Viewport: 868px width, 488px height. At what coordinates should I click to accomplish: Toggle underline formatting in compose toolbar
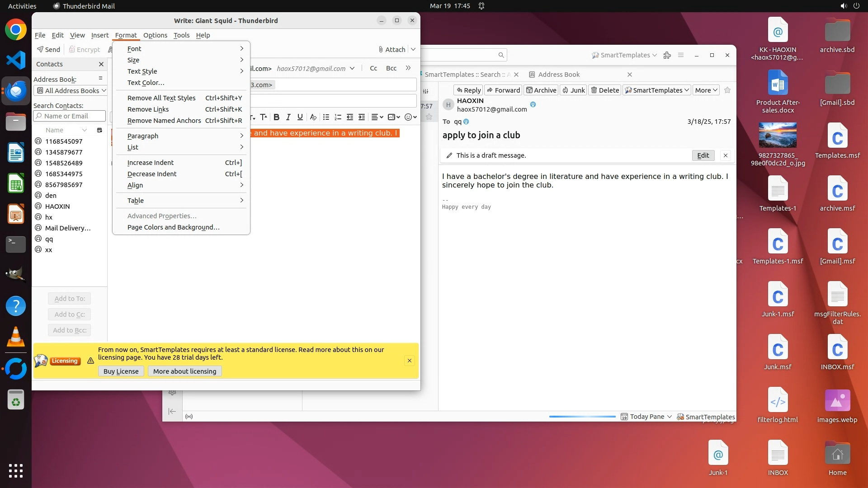[300, 117]
